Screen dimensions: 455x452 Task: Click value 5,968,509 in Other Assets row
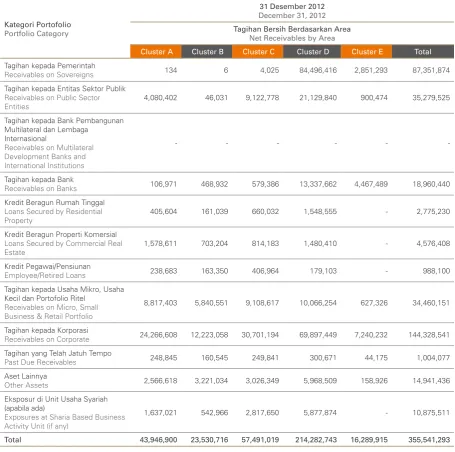[320, 380]
